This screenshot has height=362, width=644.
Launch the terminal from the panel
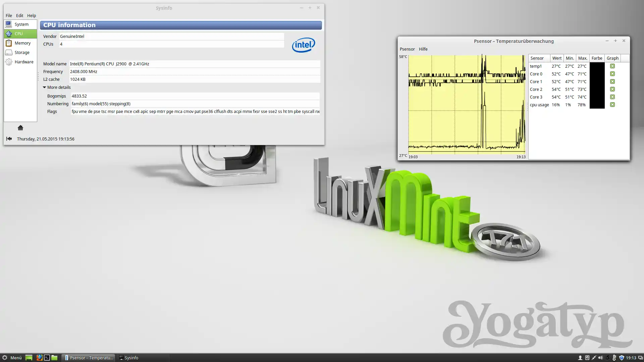pos(47,358)
